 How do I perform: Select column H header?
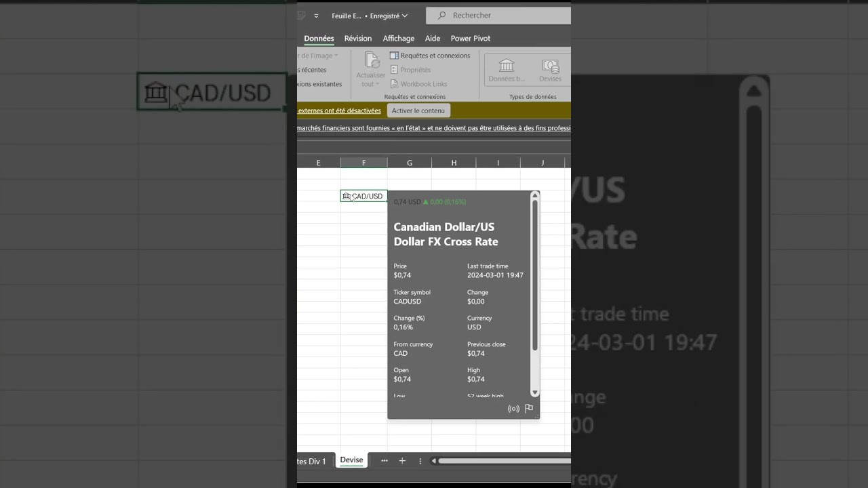[454, 163]
